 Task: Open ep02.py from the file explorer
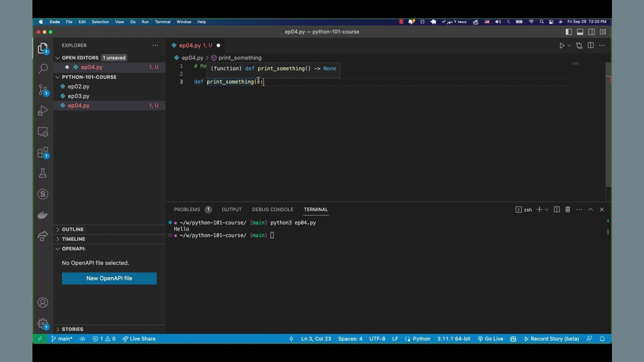79,86
